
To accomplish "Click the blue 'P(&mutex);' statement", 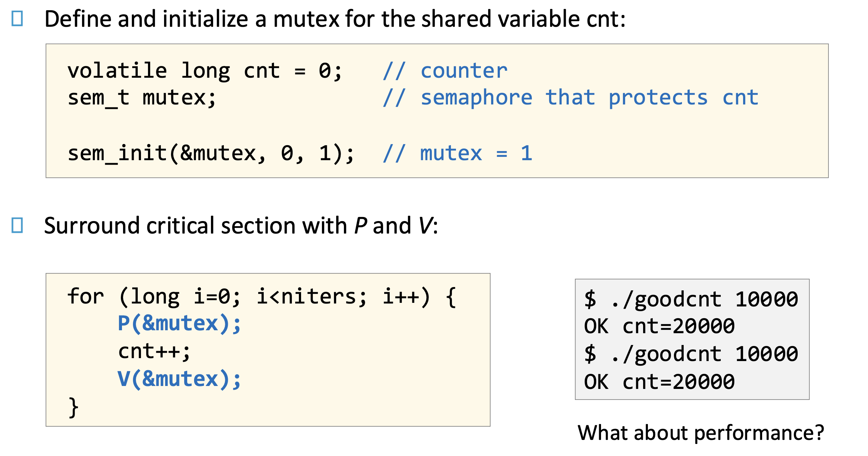I will click(179, 324).
